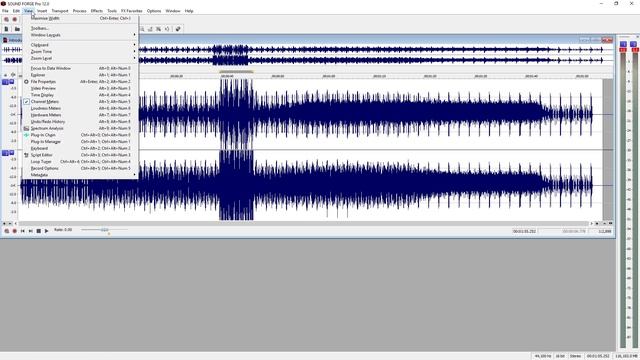Click Go to End transport button
Viewport: 640px width, 360px height.
coord(31,231)
